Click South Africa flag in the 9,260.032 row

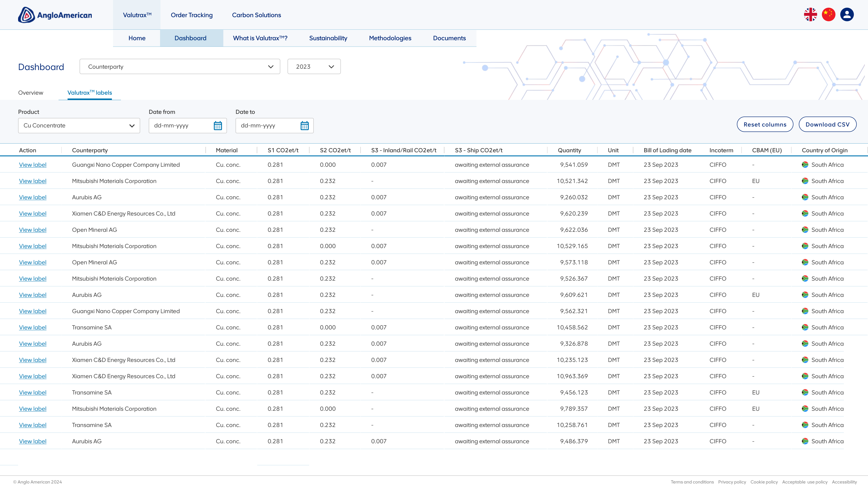point(805,197)
